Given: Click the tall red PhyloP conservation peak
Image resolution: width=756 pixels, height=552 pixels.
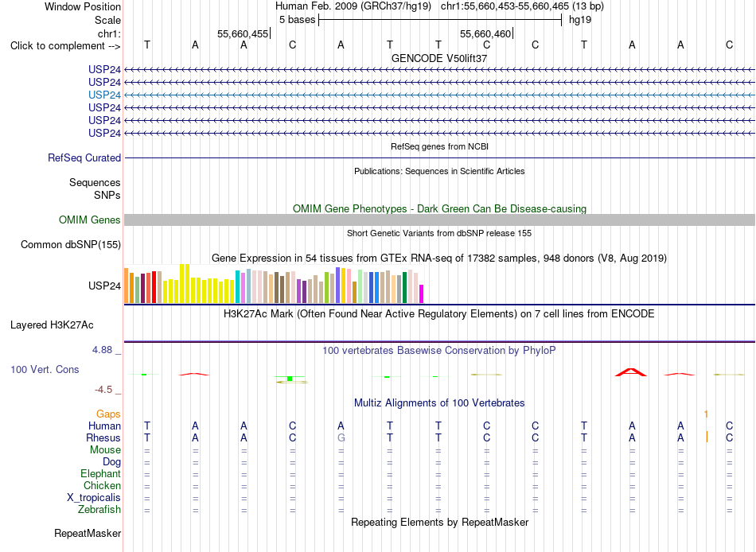Looking at the screenshot, I should pos(630,372).
